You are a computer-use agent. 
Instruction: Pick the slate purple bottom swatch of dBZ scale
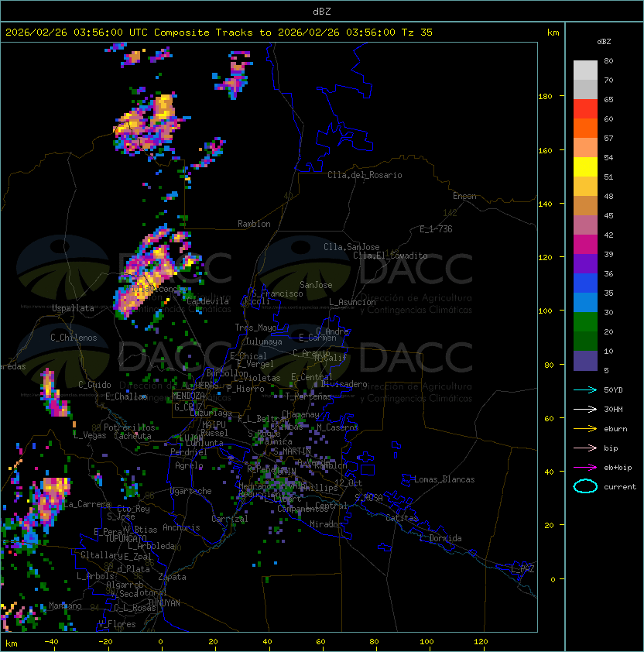585,361
